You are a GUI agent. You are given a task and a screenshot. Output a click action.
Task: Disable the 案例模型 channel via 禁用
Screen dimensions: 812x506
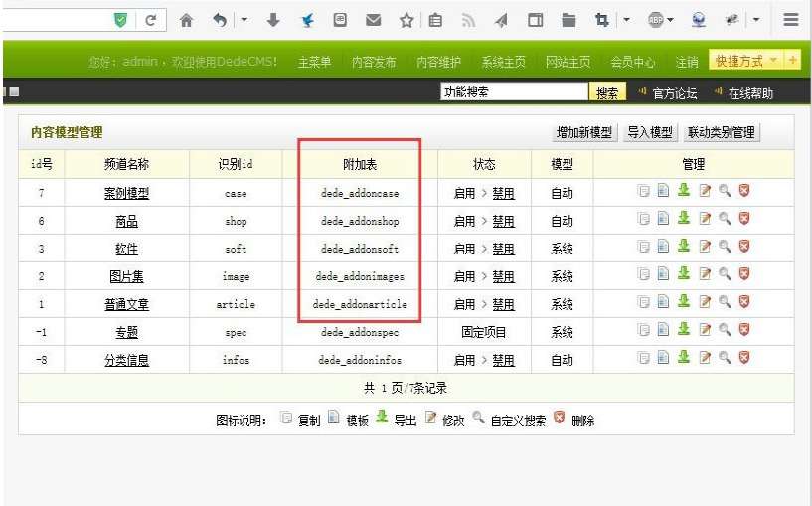pyautogui.click(x=503, y=193)
